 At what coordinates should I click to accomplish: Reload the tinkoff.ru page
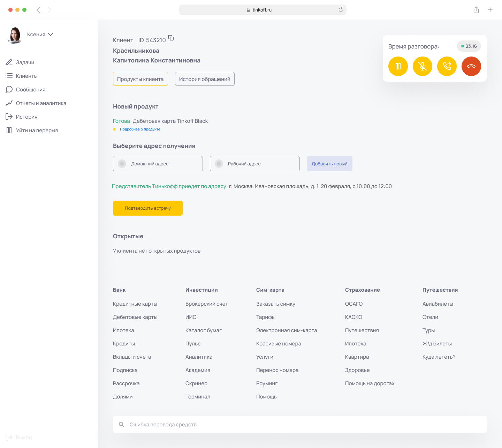(341, 10)
